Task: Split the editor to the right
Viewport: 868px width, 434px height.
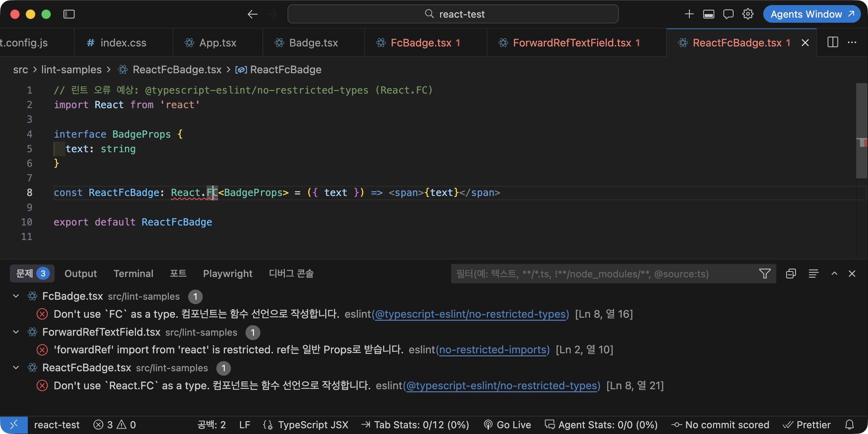Action: (833, 43)
